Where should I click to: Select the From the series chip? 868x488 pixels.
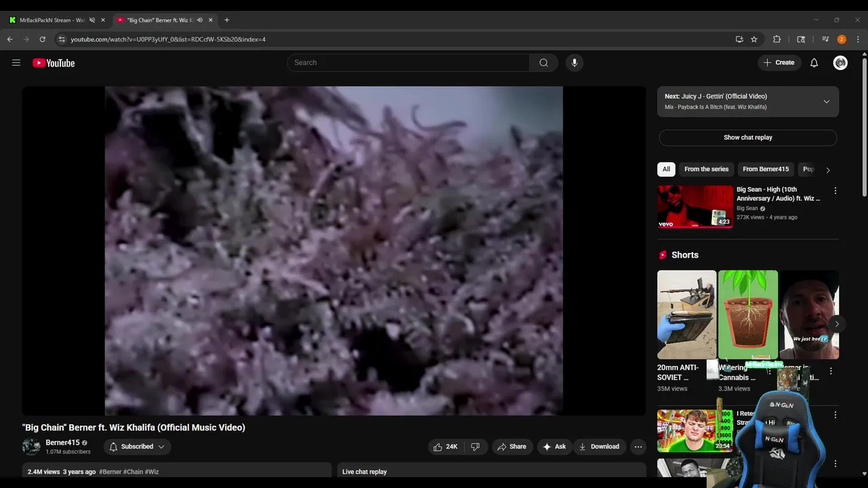[706, 169]
